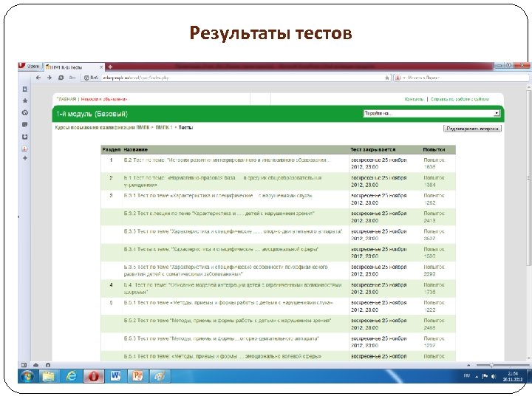Open the red news and announcements link

[x=104, y=99]
